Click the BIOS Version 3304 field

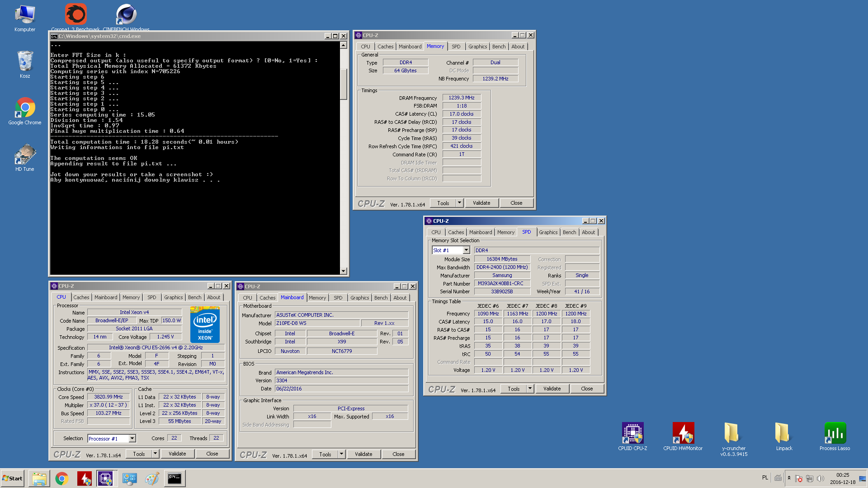[341, 380]
